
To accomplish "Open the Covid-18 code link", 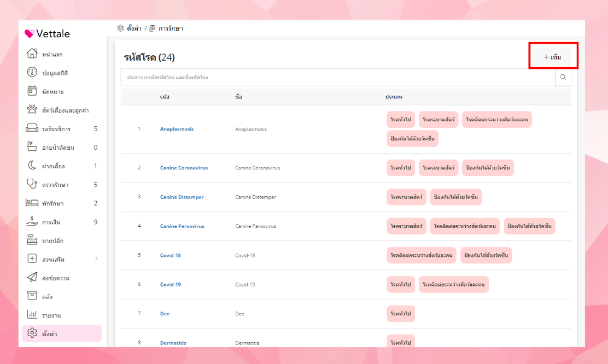I will tap(170, 255).
